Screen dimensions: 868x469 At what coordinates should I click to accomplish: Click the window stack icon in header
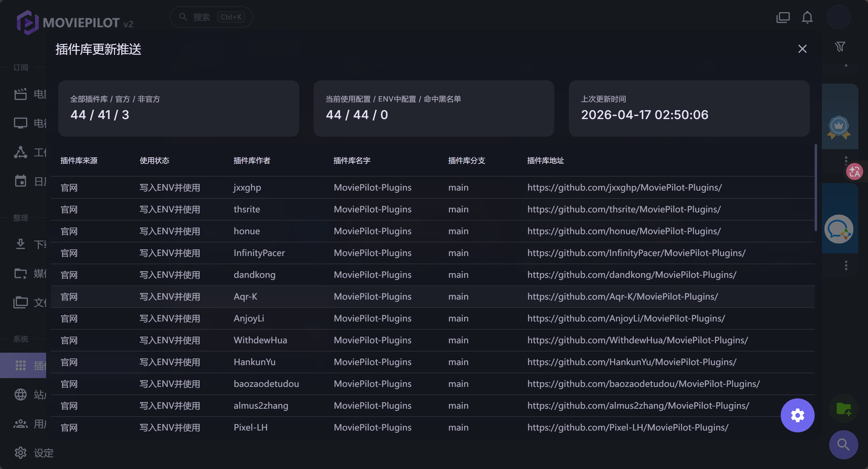(x=783, y=18)
